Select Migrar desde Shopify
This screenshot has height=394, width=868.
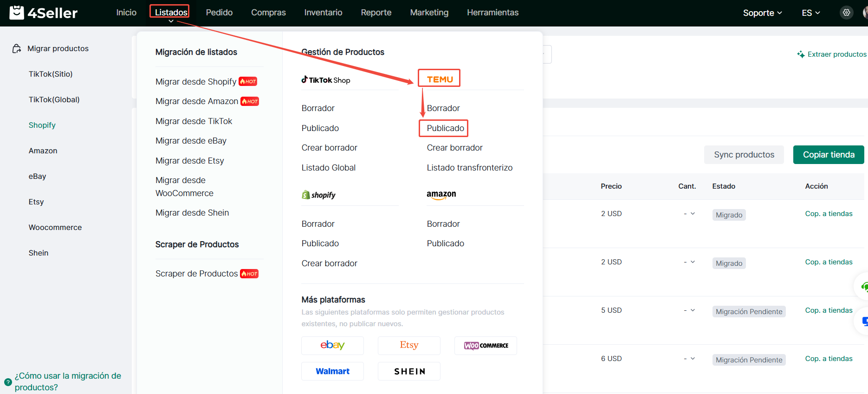click(x=196, y=82)
